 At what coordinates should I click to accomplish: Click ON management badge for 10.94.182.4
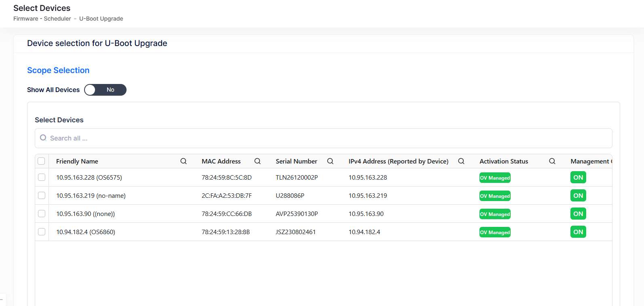coord(578,232)
